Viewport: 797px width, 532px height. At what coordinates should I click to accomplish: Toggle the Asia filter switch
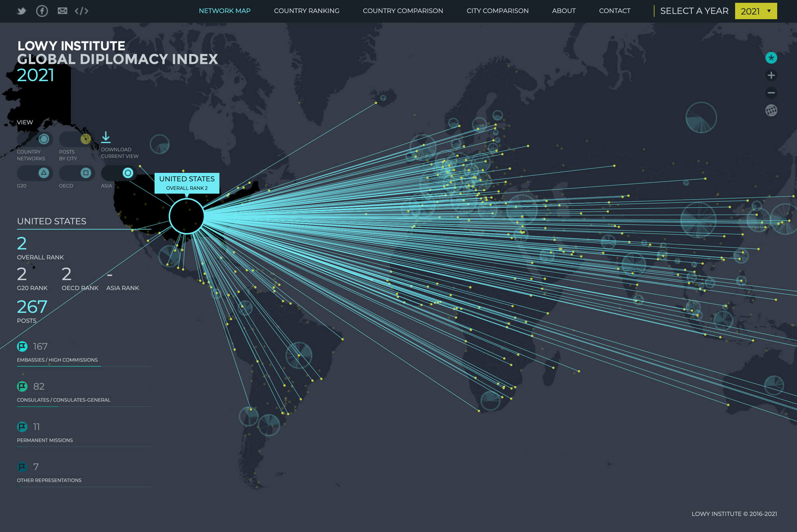click(119, 173)
